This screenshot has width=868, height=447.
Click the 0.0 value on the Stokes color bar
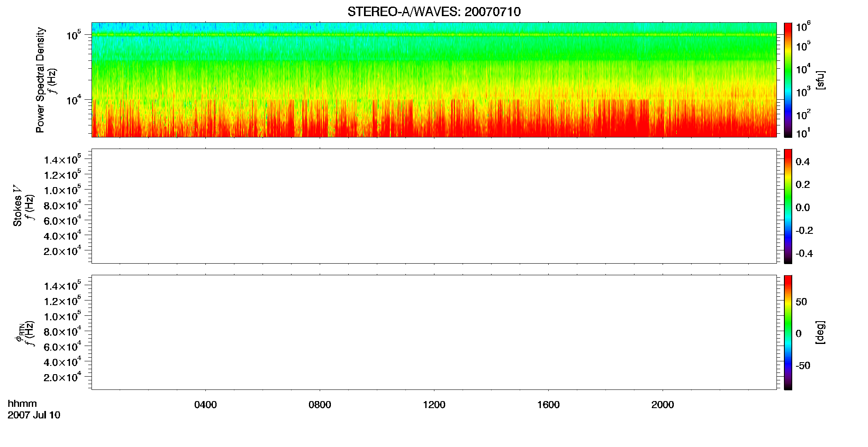coord(803,208)
